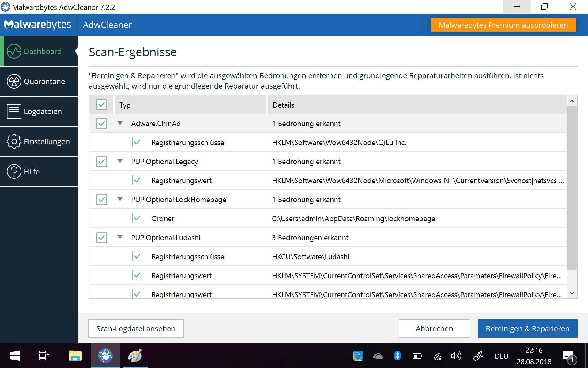Uncheck the Adware.ChinAd checkbox
Image resolution: width=588 pixels, height=368 pixels.
click(x=102, y=124)
